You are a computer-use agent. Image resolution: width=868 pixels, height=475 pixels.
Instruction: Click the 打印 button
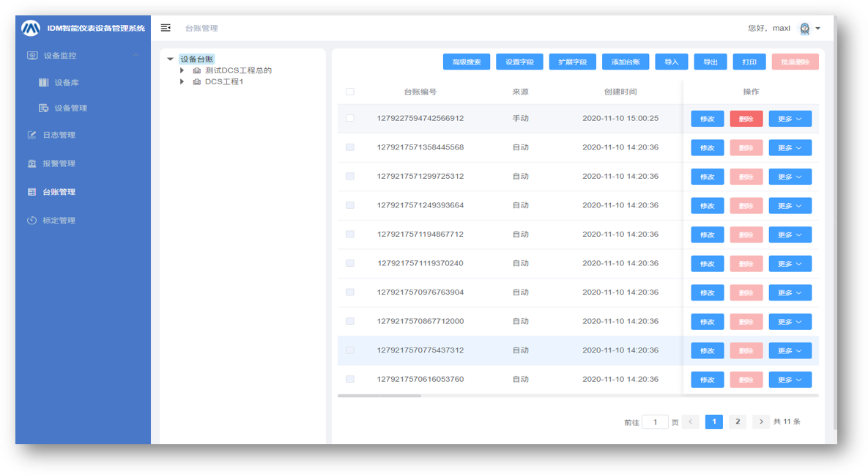(x=749, y=62)
